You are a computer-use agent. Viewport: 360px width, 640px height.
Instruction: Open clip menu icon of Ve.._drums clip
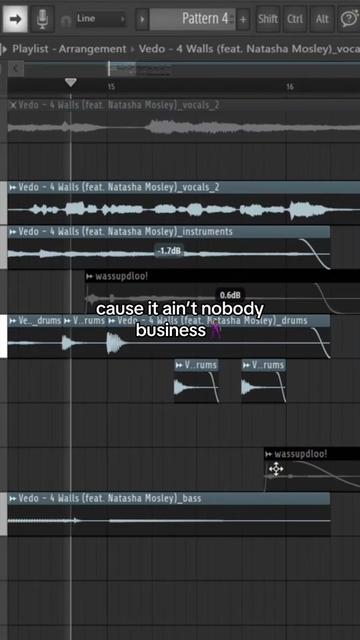13,321
